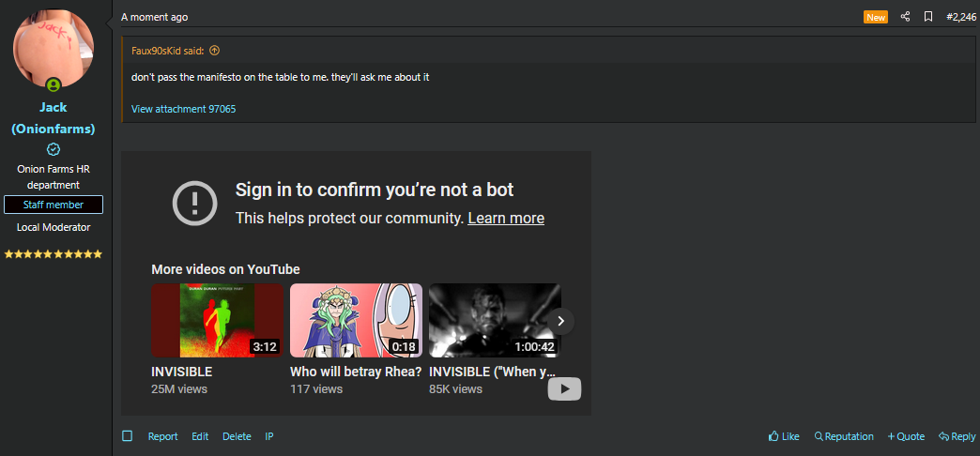The image size is (980, 456).
Task: Click the YouTube logo on the embed
Action: click(x=564, y=388)
